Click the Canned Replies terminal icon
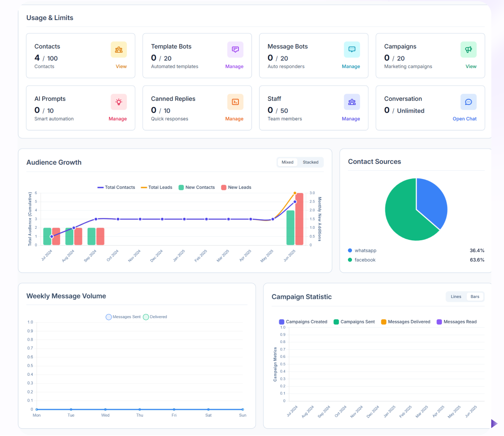The width and height of the screenshot is (504, 436). (x=235, y=102)
